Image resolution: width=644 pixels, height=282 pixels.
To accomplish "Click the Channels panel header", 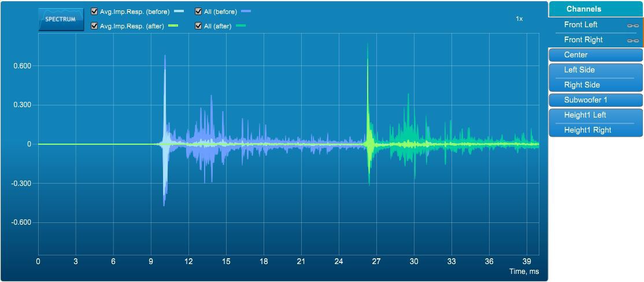I will [595, 9].
